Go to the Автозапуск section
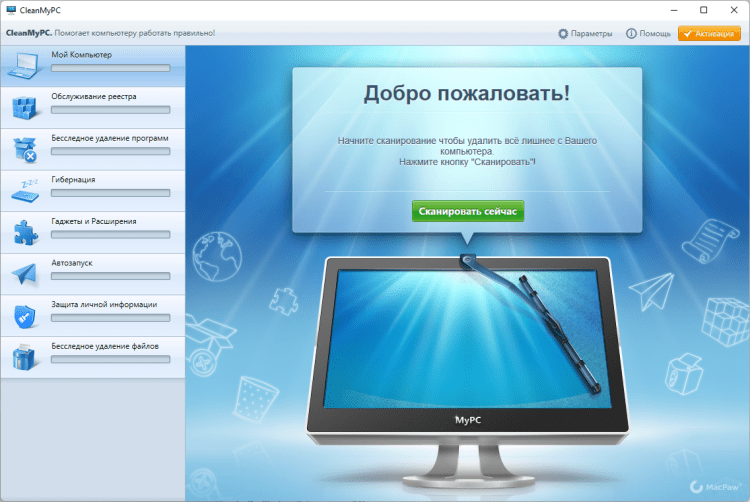750x502 pixels. [x=93, y=274]
